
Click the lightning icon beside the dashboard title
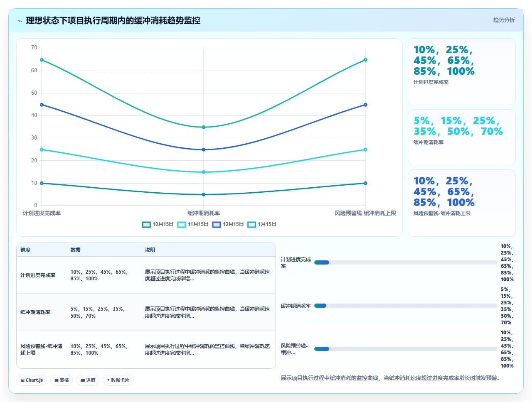20,21
